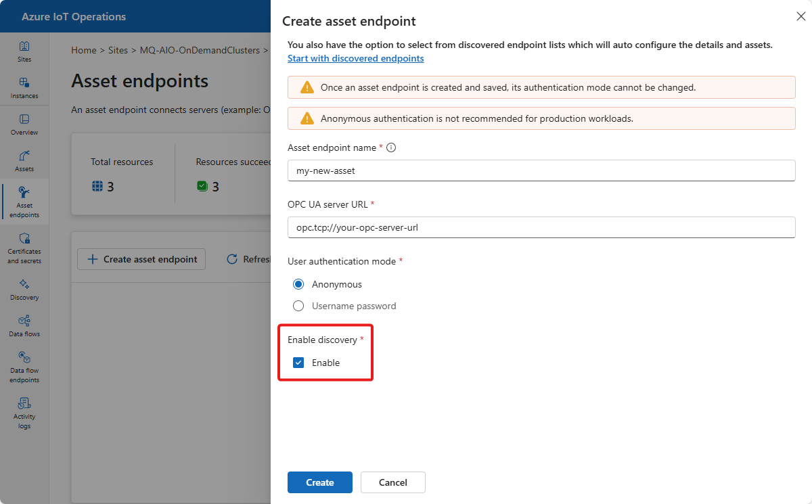Open Data flow endpoints sidebar icon
This screenshot has width=812, height=504.
coord(24,357)
